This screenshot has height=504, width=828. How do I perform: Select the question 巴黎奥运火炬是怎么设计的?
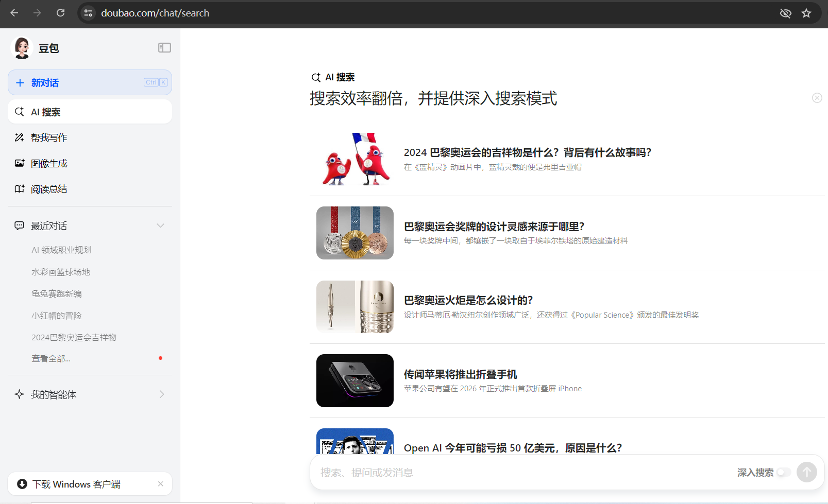click(468, 300)
